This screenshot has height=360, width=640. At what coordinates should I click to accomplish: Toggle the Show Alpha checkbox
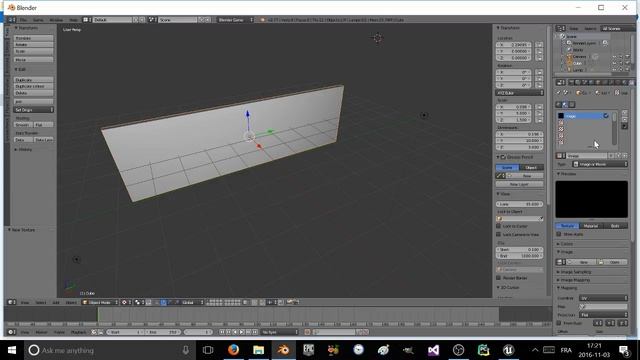click(x=558, y=234)
